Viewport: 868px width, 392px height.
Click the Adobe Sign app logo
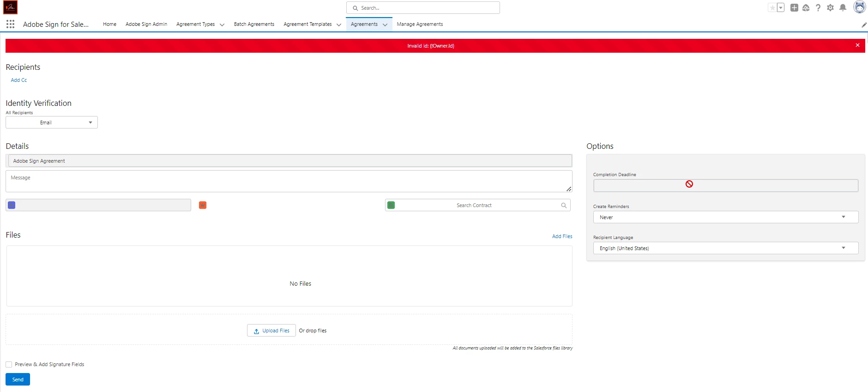pyautogui.click(x=10, y=7)
